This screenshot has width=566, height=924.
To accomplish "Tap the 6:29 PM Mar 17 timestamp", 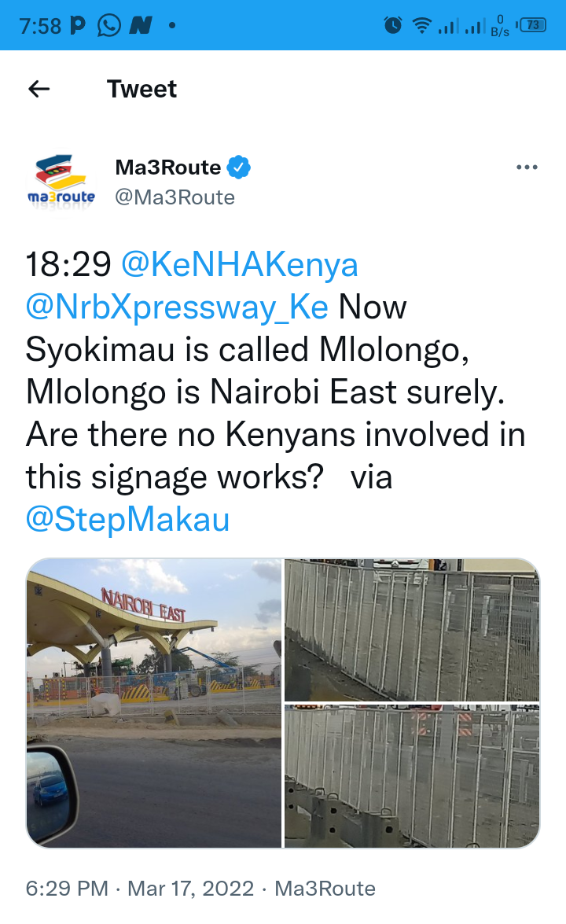I will click(140, 888).
